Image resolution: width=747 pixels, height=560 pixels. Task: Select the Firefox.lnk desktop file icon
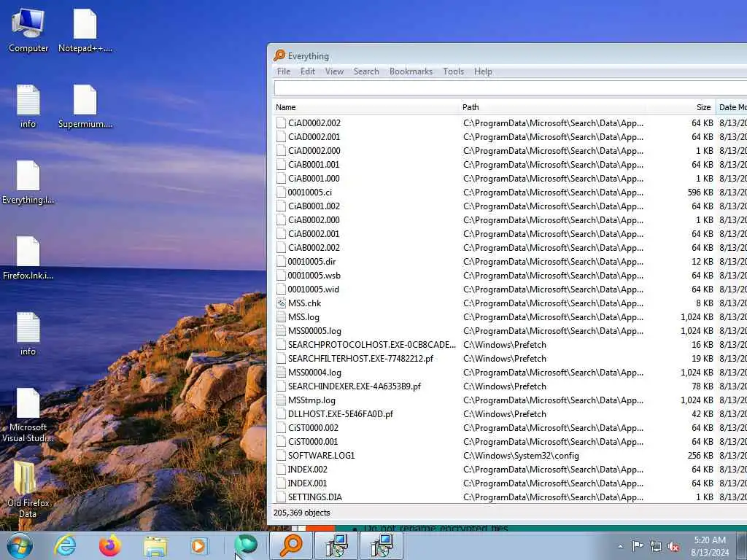(28, 258)
